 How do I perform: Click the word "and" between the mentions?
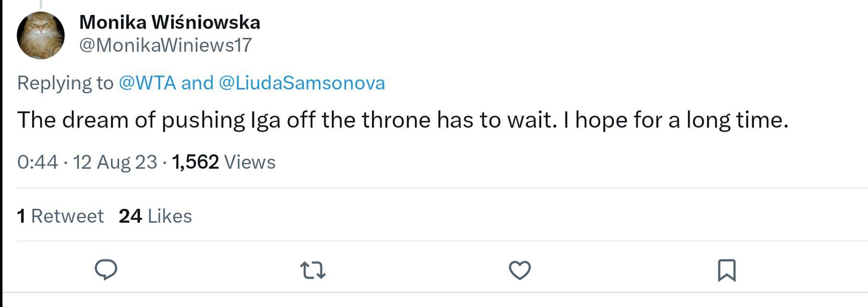point(197,83)
